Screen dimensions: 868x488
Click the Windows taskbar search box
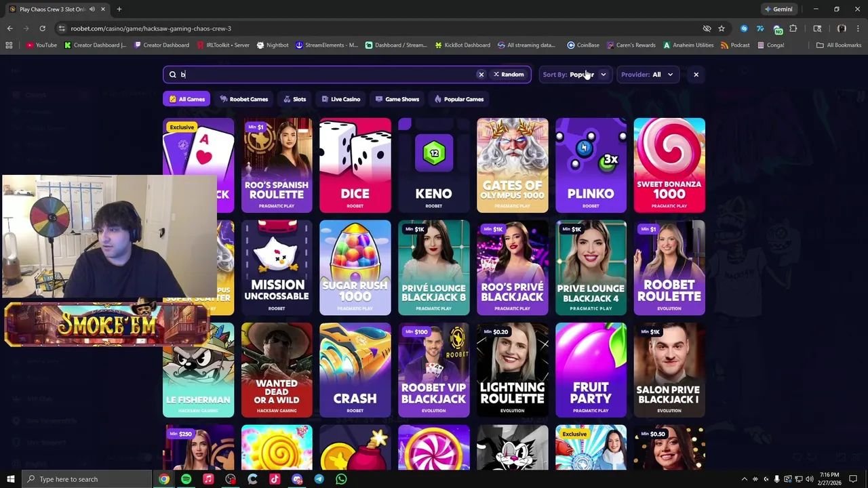point(86,479)
